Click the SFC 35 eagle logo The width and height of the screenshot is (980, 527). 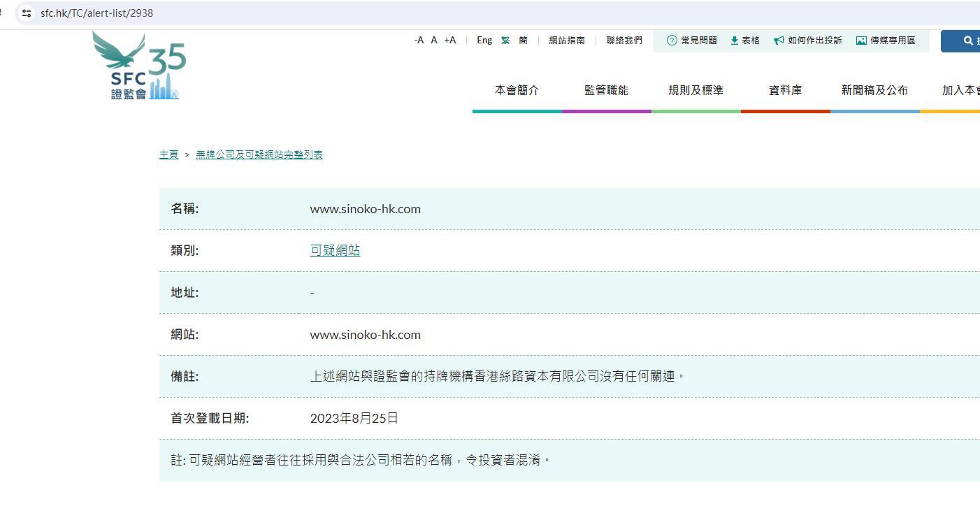coord(139,66)
